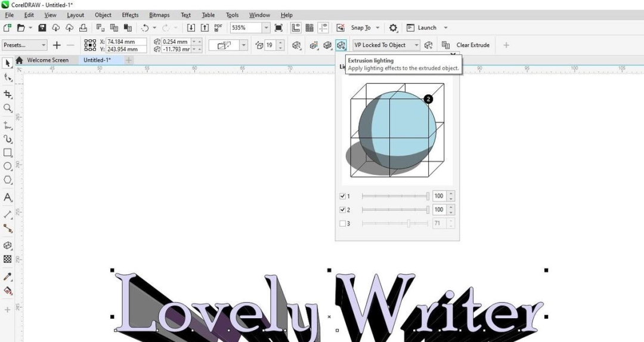644x342 pixels.
Task: Open the Object menu
Action: [103, 15]
